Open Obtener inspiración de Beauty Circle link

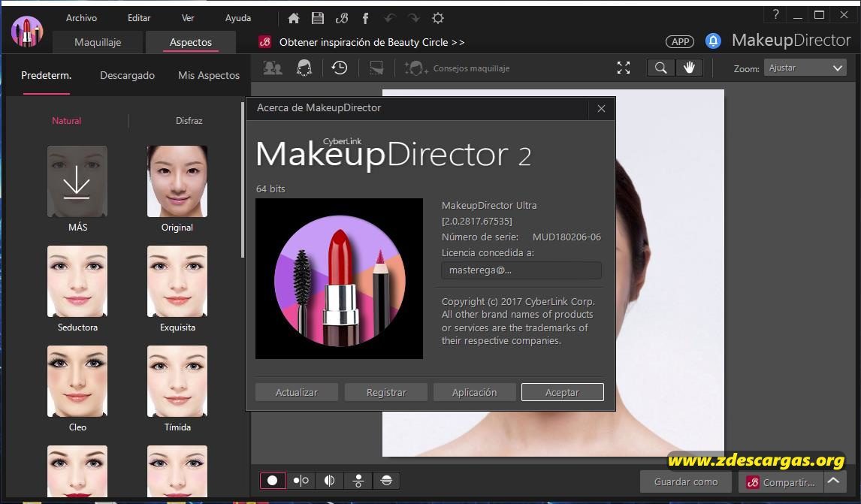[x=372, y=42]
